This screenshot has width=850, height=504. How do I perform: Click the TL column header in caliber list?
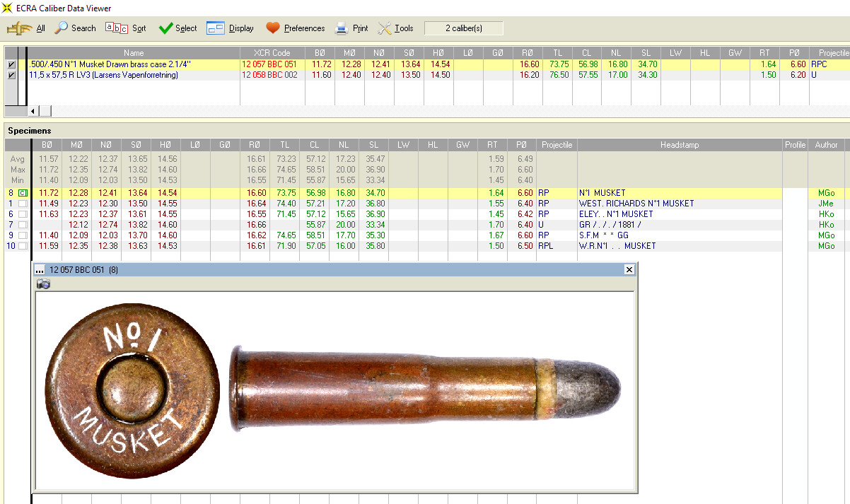pyautogui.click(x=558, y=53)
